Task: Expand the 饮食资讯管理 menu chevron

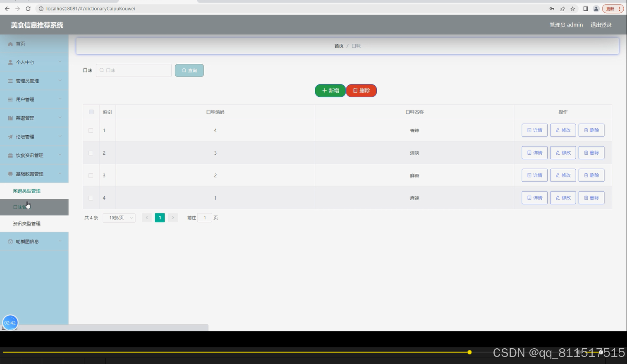Action: pos(60,155)
